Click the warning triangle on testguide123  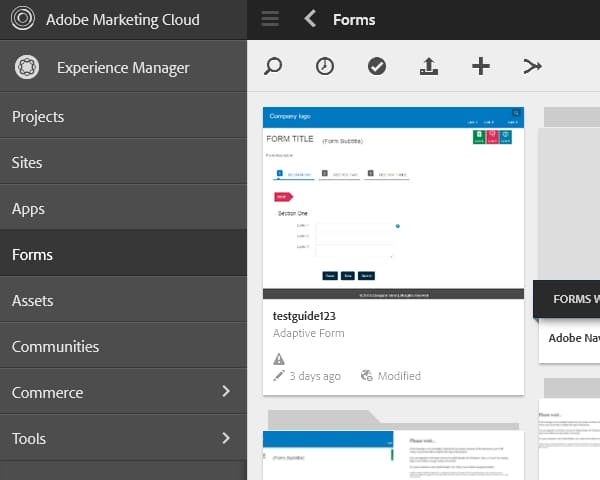click(279, 359)
